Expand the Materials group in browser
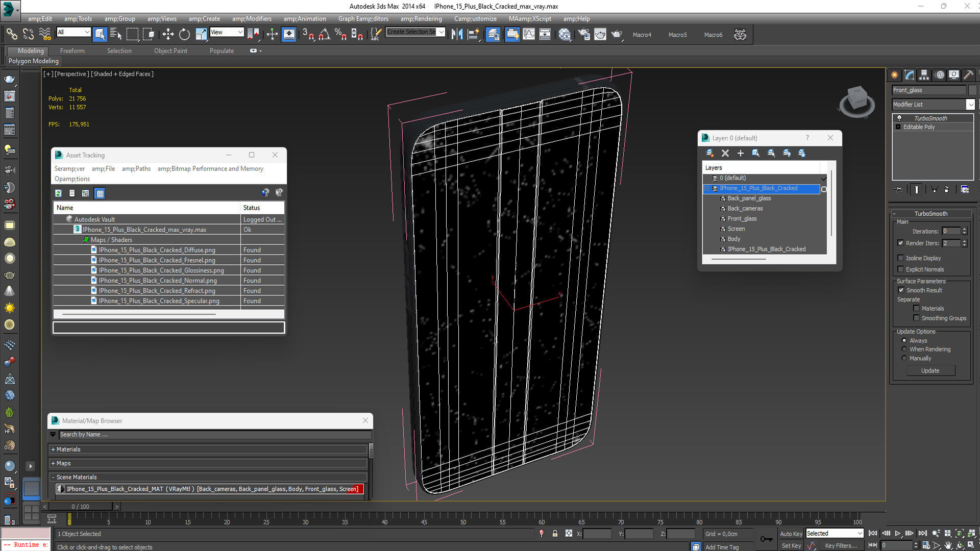980x551 pixels. click(x=53, y=449)
